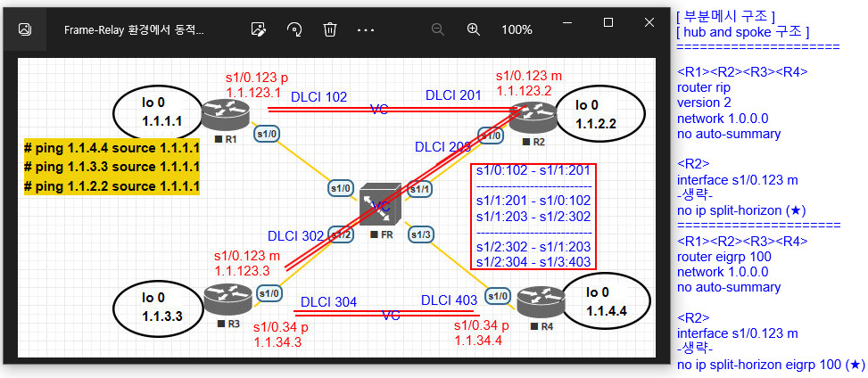
Task: Click the 1.1.123.1 address text
Action: [253, 91]
